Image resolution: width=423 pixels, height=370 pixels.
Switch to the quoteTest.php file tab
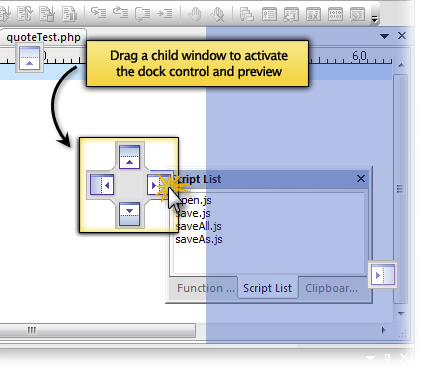pyautogui.click(x=43, y=37)
